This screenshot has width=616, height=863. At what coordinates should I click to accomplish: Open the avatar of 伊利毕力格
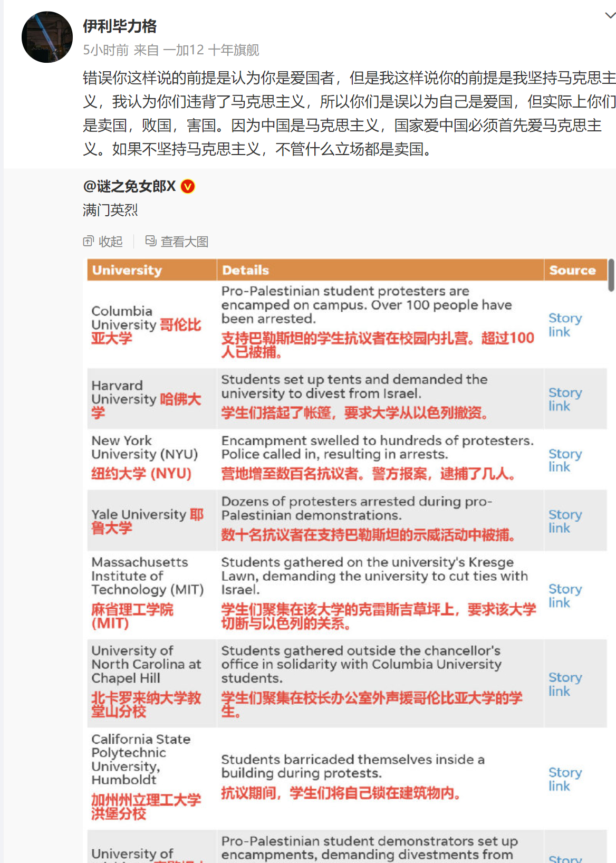point(47,37)
